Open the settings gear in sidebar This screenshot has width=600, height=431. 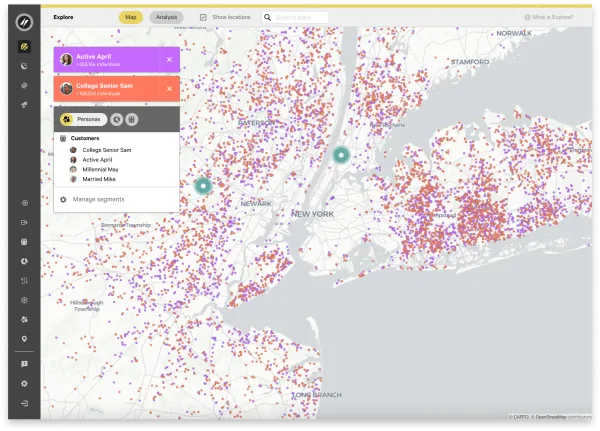24,383
